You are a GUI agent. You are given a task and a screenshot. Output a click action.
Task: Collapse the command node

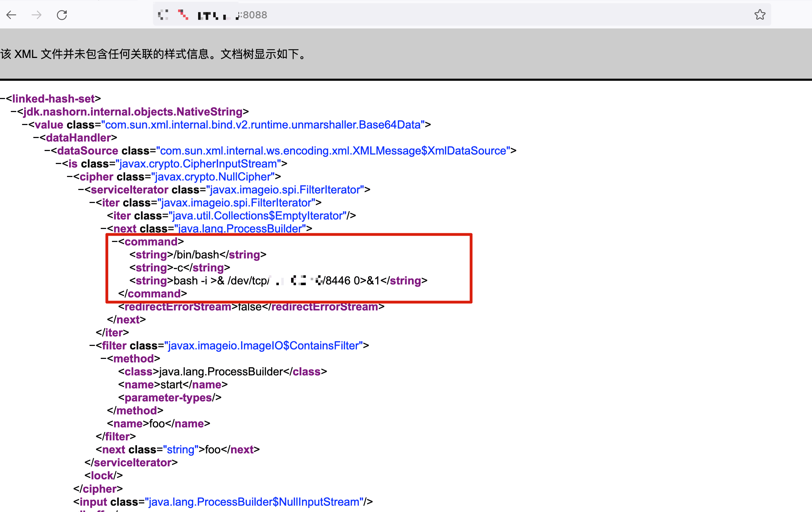tap(115, 242)
